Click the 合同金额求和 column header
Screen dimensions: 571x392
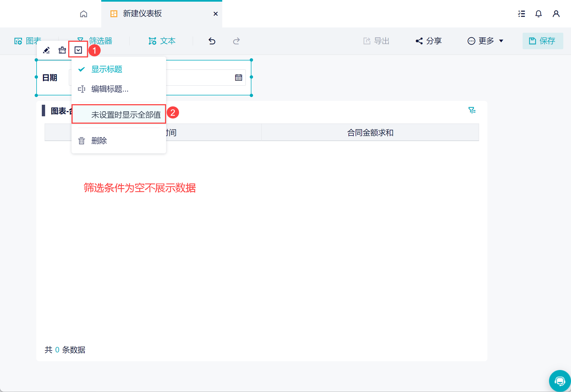(x=370, y=133)
